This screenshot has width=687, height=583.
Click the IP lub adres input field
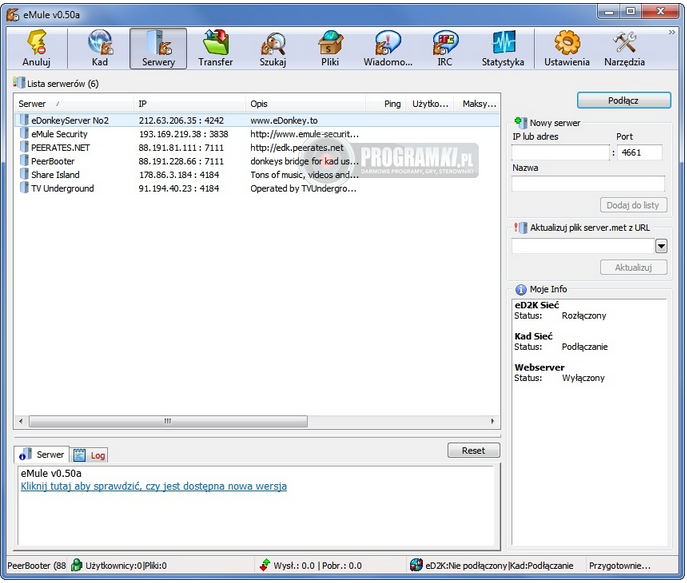point(560,152)
